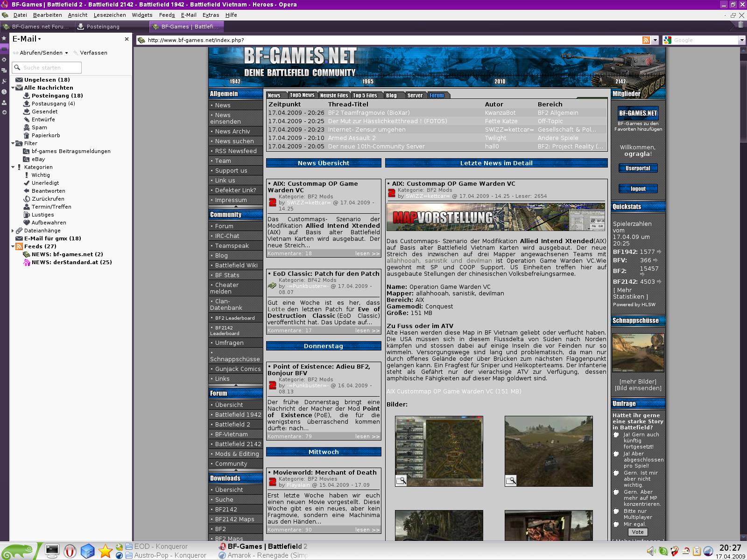Click the logout button
Image resolution: width=747 pixels, height=560 pixels.
point(638,189)
